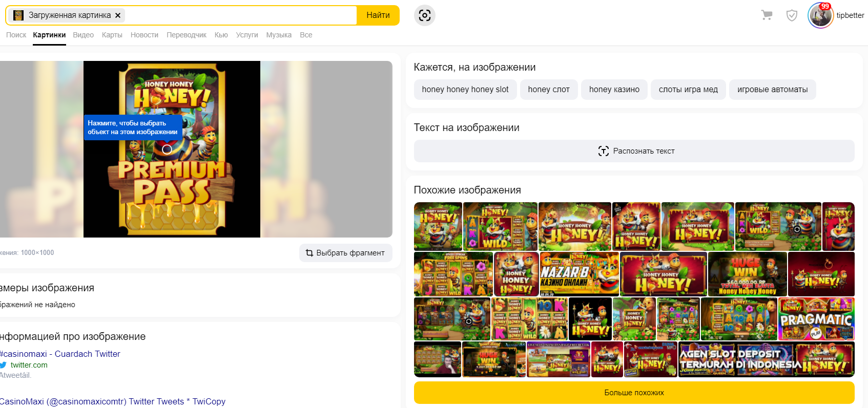Remove the uploaded image chip with X
The image size is (868, 408).
click(x=118, y=15)
